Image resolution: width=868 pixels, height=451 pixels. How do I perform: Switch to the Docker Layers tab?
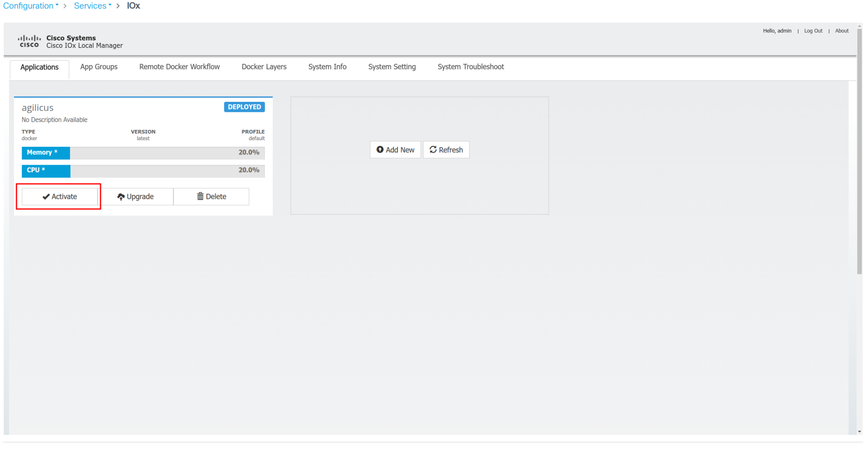coord(264,67)
